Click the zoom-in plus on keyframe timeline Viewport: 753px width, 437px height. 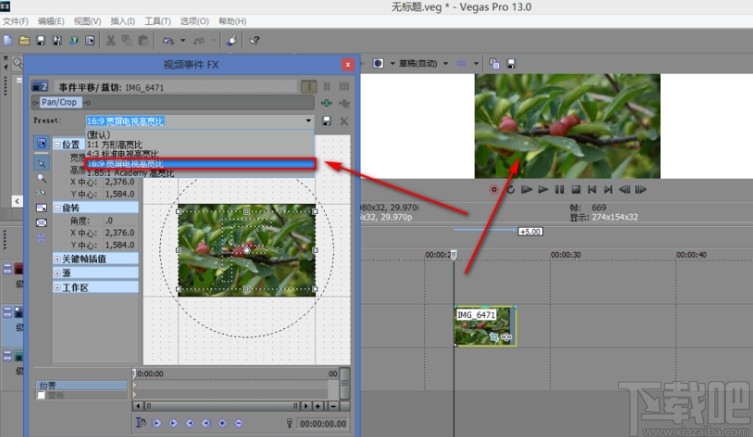pos(318,406)
